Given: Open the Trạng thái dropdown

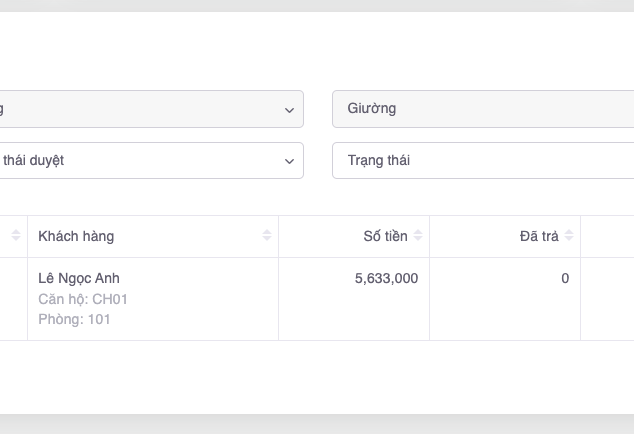Looking at the screenshot, I should click(x=482, y=161).
